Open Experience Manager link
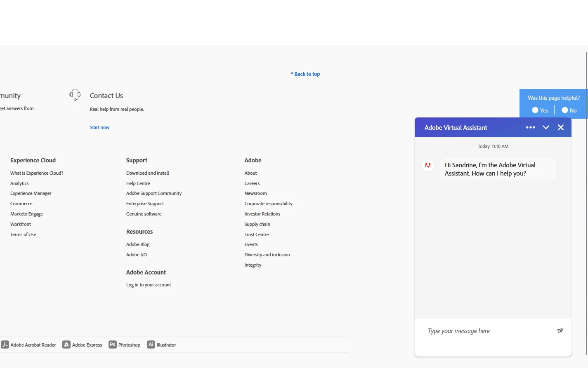The width and height of the screenshot is (588, 368). click(x=31, y=193)
